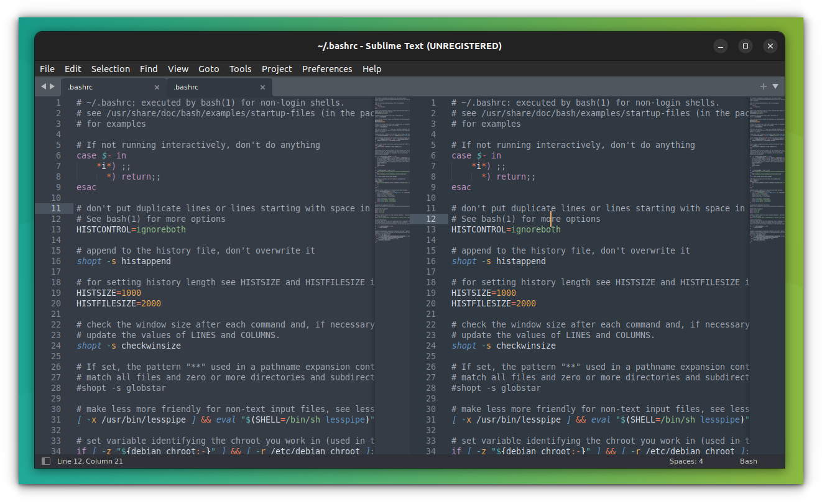Open the Selection menu
The width and height of the screenshot is (822, 504).
tap(111, 69)
